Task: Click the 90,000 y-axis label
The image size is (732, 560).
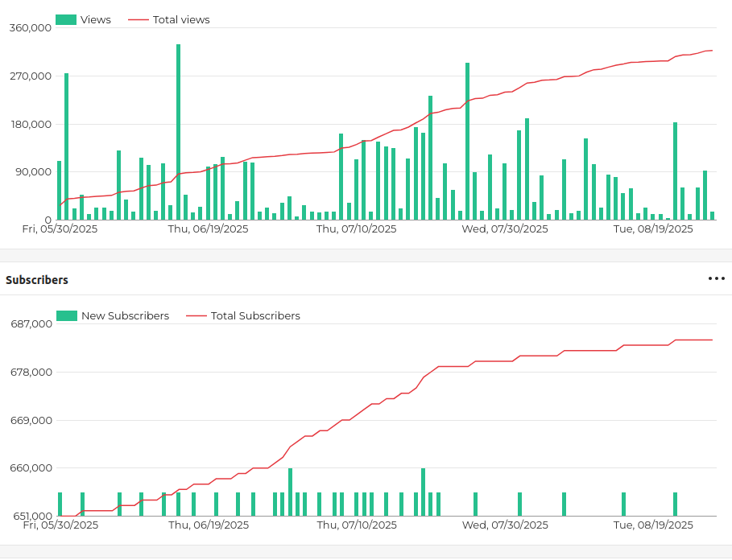Action: [x=33, y=171]
